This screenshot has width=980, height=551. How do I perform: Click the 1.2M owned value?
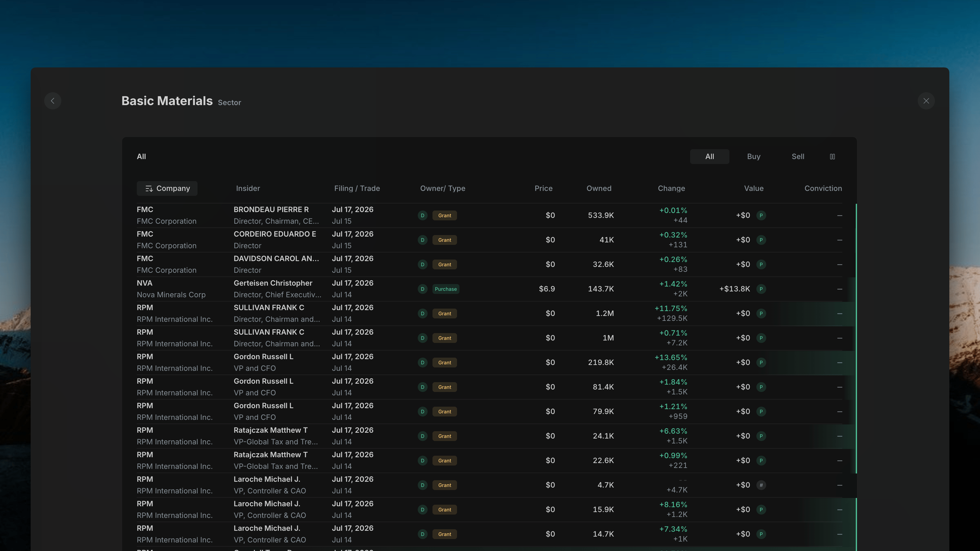(x=605, y=313)
